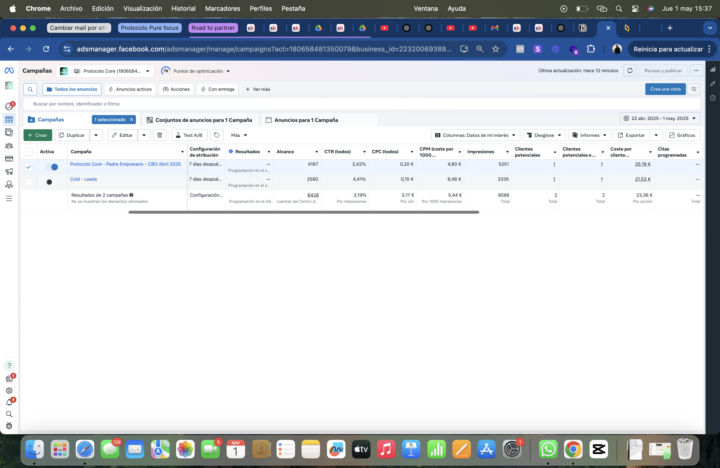Open Columnas: Datos de mi interés dropdown
The width and height of the screenshot is (720, 468).
pyautogui.click(x=475, y=135)
